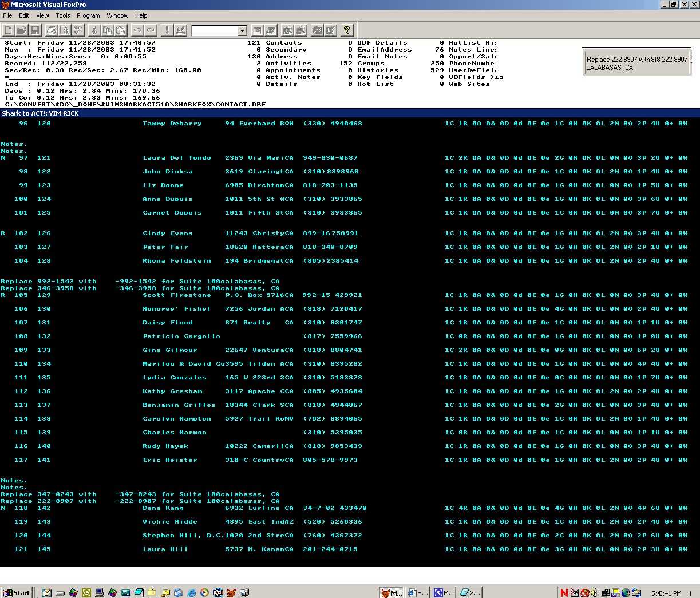The height and width of the screenshot is (598, 700).
Task: Click into the toolbar database combo field
Action: coord(215,31)
